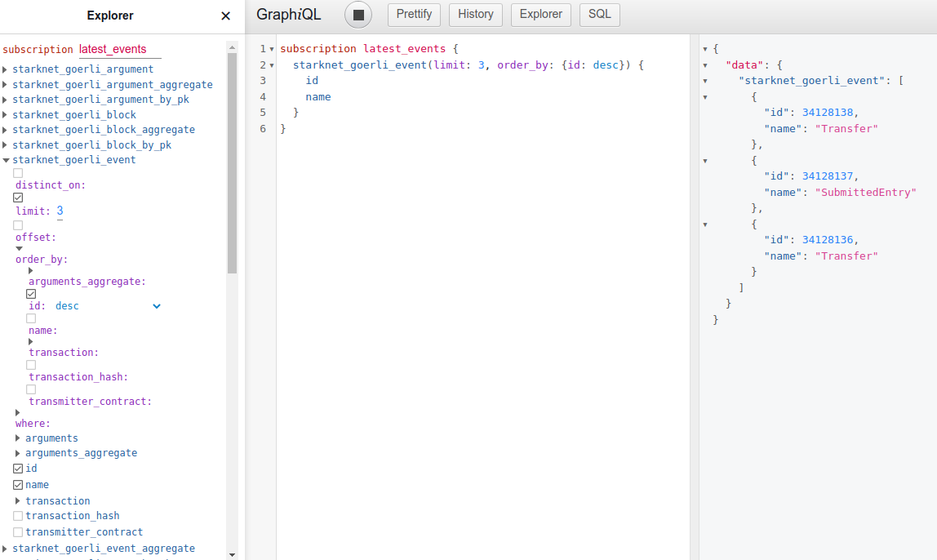Collapse the "starknet_goerli_event" array in results
Image resolution: width=937 pixels, height=560 pixels.
[x=705, y=81]
